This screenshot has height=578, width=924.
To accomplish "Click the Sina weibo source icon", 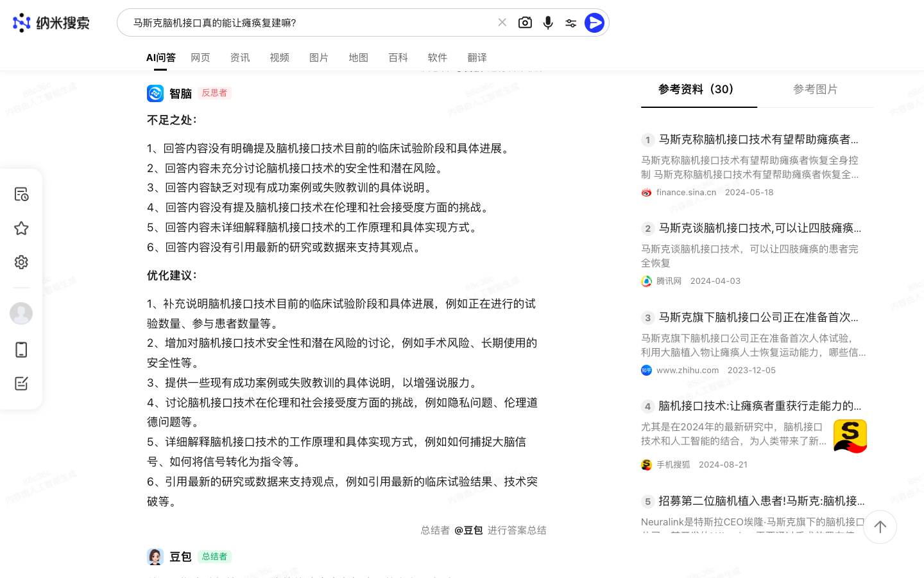I will (646, 193).
